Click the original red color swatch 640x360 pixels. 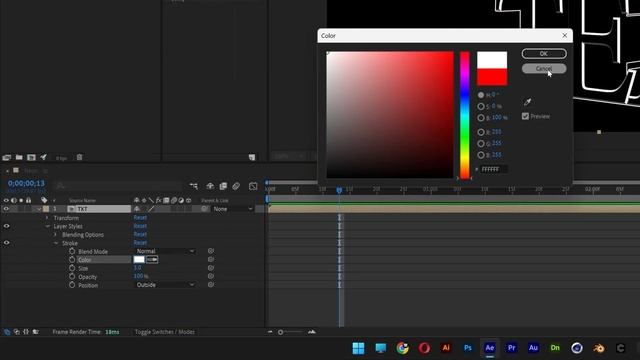[492, 77]
